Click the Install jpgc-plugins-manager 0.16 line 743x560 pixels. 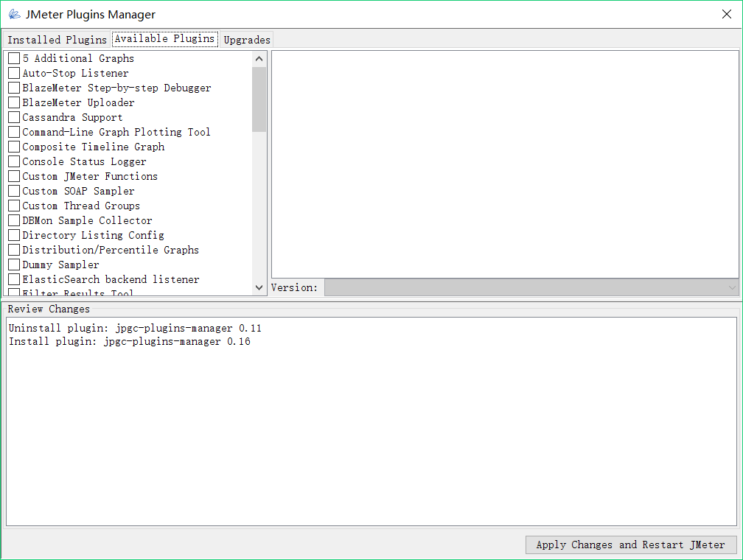click(x=130, y=341)
